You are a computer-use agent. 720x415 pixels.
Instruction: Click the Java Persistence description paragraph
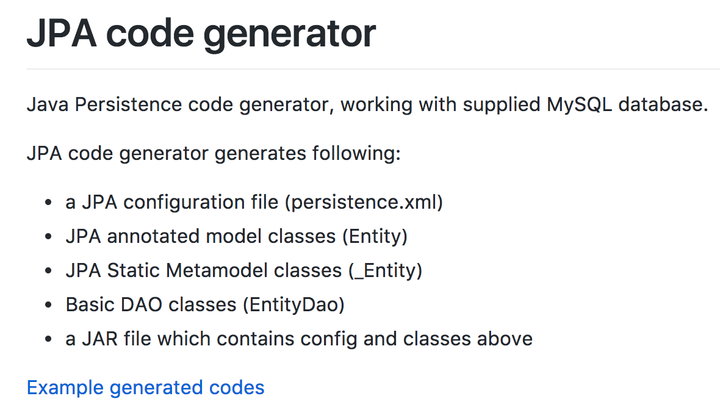click(x=367, y=105)
